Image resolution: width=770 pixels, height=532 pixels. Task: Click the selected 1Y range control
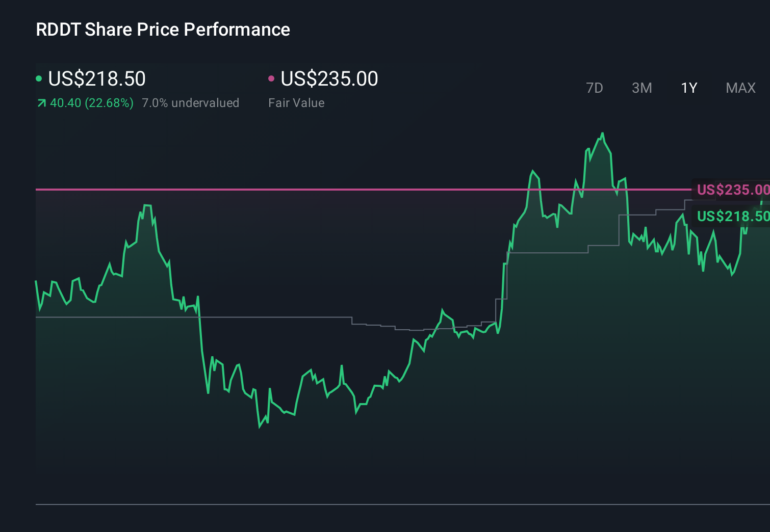click(688, 88)
